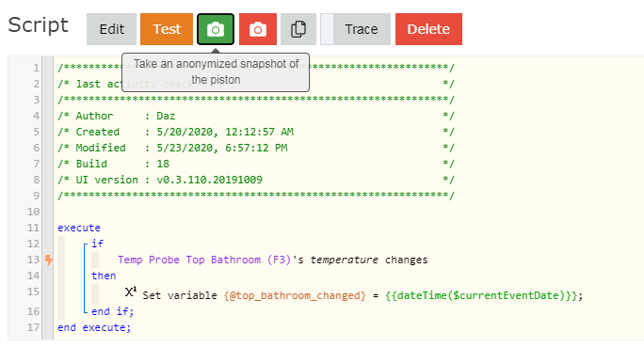Open the piston editor with Edit
The width and height of the screenshot is (644, 347).
[x=111, y=29]
